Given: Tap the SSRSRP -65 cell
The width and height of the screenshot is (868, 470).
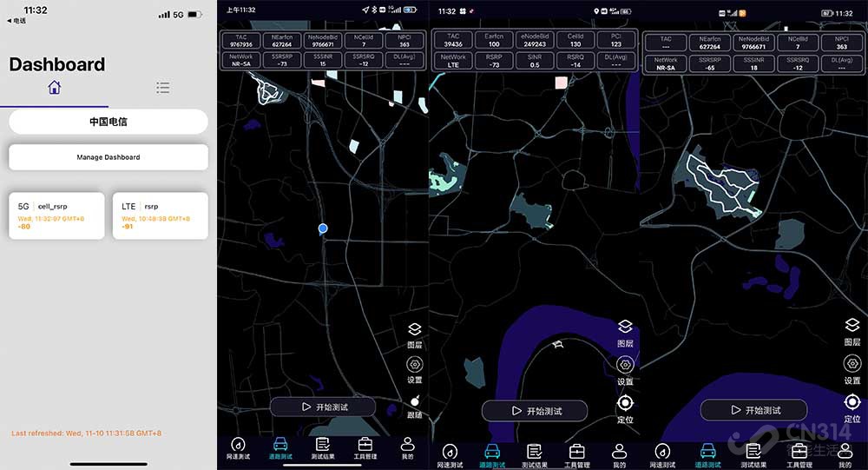Looking at the screenshot, I should pyautogui.click(x=710, y=63).
